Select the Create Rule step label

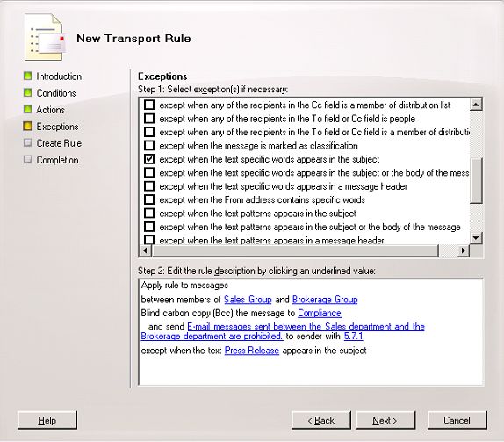click(x=59, y=143)
